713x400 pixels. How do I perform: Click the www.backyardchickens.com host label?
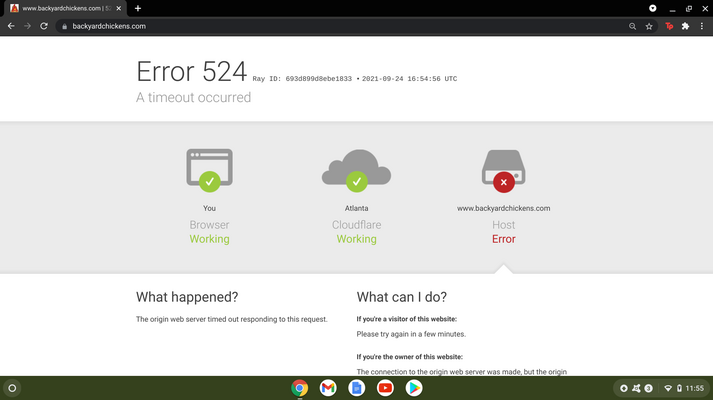point(503,208)
